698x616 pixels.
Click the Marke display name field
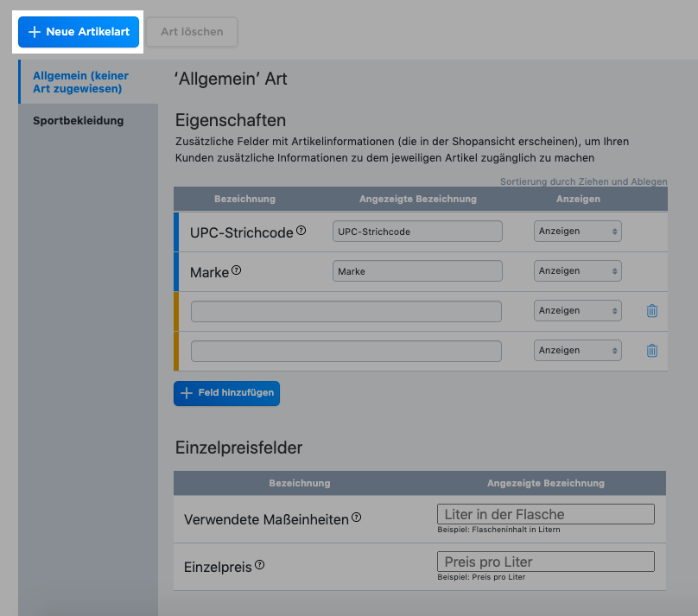pyautogui.click(x=417, y=270)
